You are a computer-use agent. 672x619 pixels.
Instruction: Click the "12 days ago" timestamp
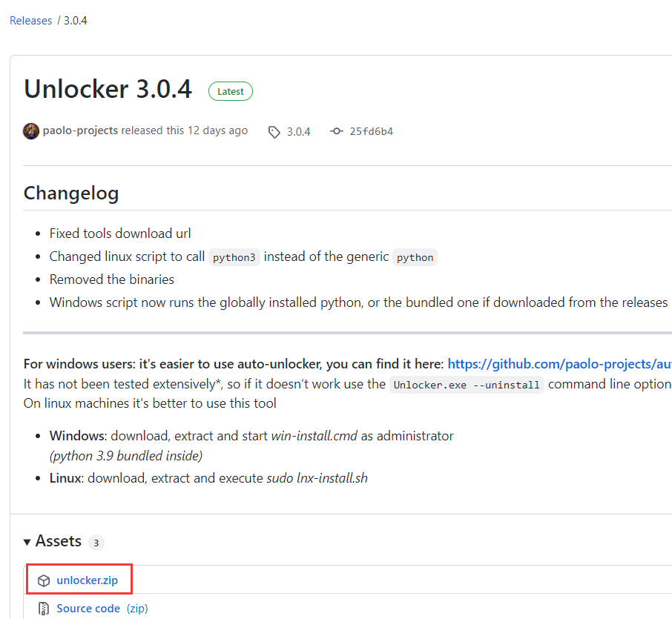[x=217, y=130]
